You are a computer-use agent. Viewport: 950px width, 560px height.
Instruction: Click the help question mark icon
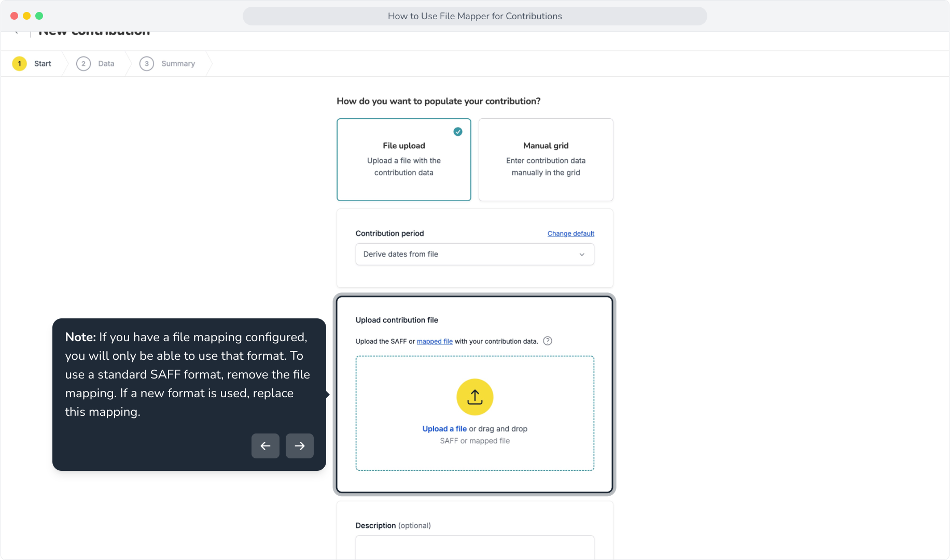point(548,341)
